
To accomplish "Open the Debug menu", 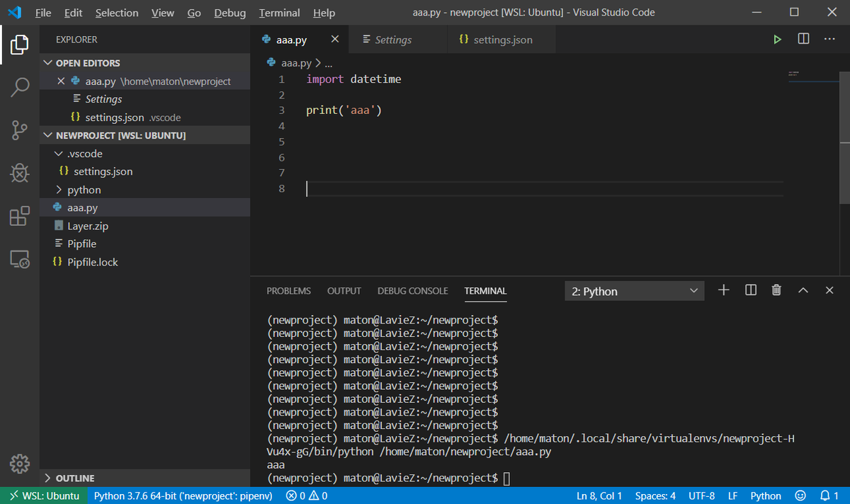I will pos(230,13).
